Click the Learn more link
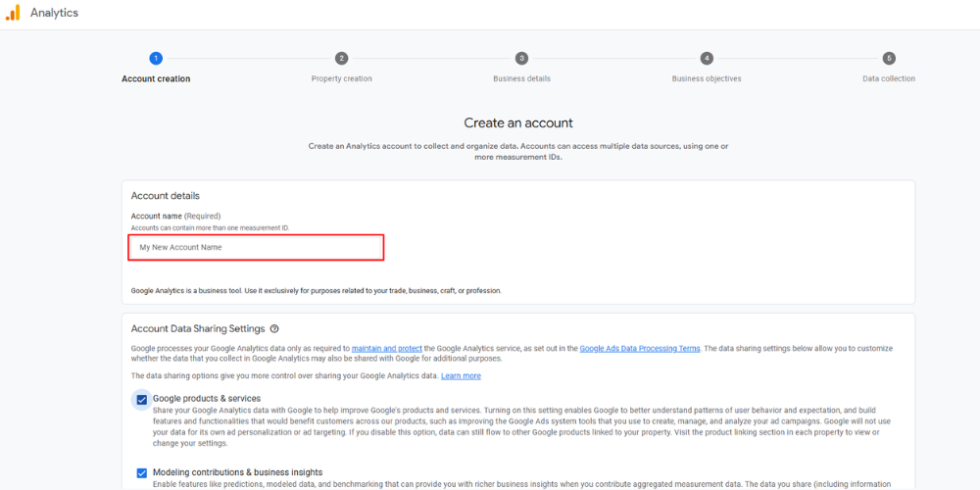The width and height of the screenshot is (980, 490). (462, 375)
